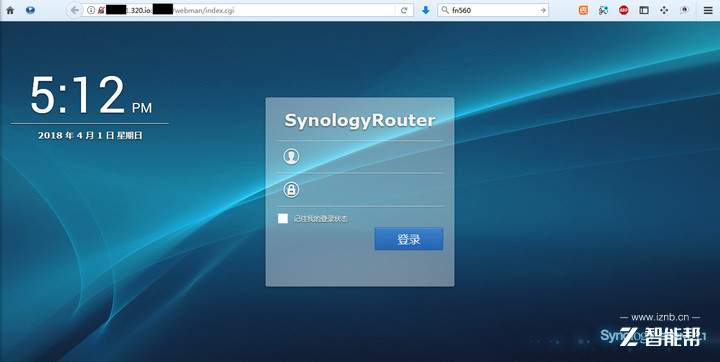720x362 pixels.
Task: Click the search box containing fn560
Action: 493,10
